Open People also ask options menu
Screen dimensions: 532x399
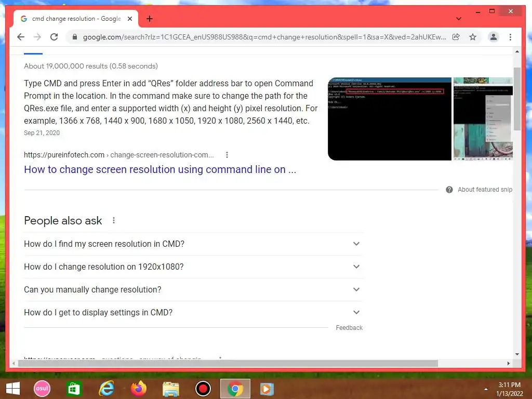click(114, 220)
